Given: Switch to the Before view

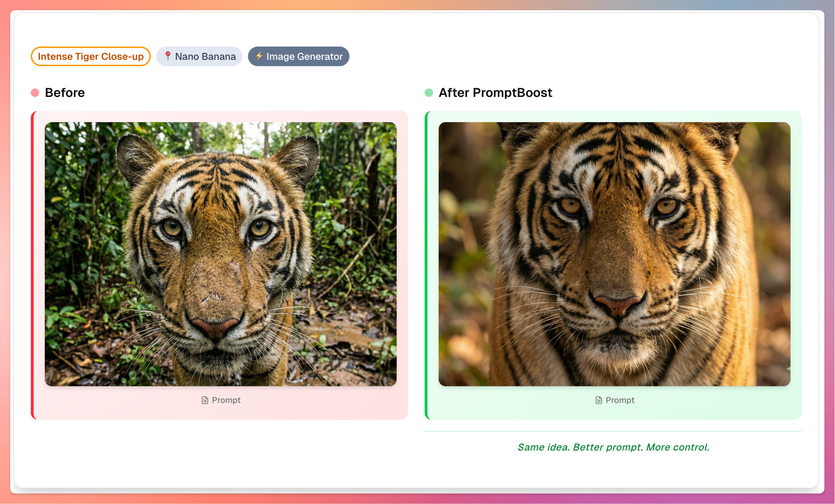Looking at the screenshot, I should point(65,92).
